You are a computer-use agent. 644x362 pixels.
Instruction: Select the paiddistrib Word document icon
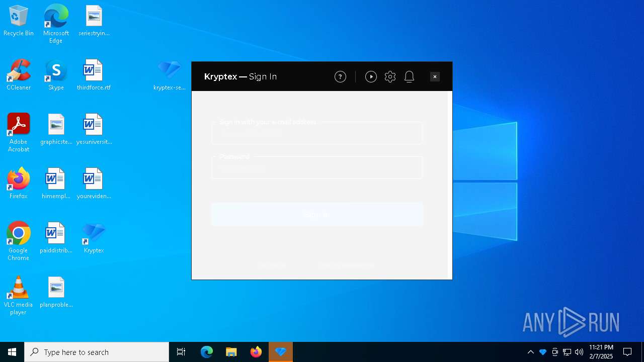coord(56,238)
